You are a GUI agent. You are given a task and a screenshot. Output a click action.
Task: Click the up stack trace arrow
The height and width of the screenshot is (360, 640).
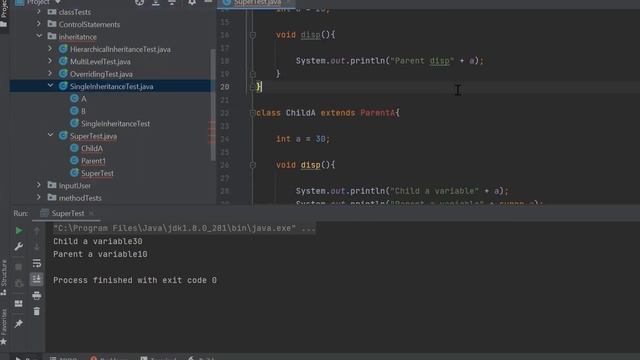click(x=36, y=231)
